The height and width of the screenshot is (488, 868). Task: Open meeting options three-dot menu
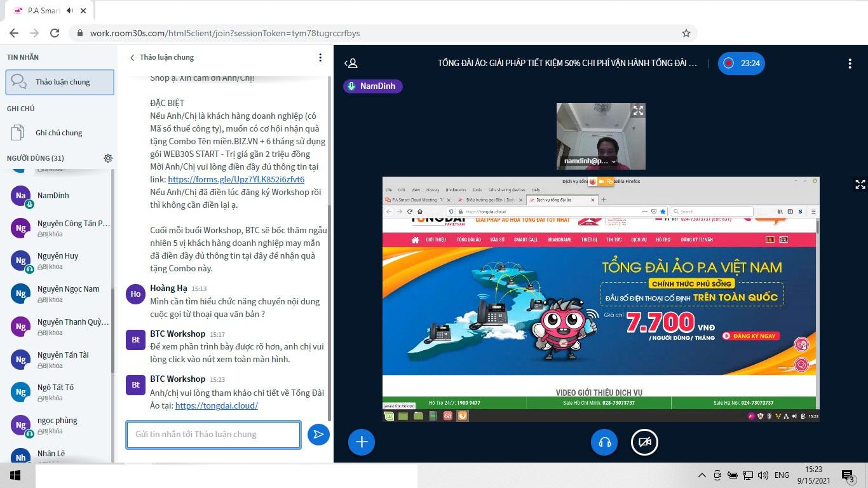(850, 64)
